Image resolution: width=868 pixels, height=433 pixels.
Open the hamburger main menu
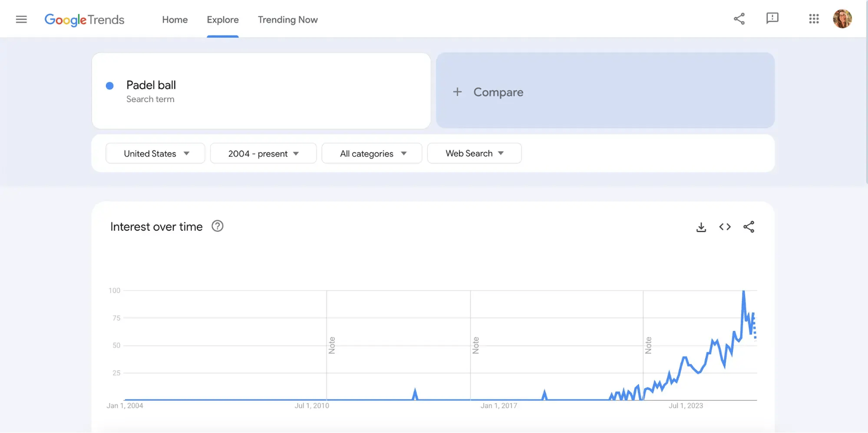(x=21, y=19)
